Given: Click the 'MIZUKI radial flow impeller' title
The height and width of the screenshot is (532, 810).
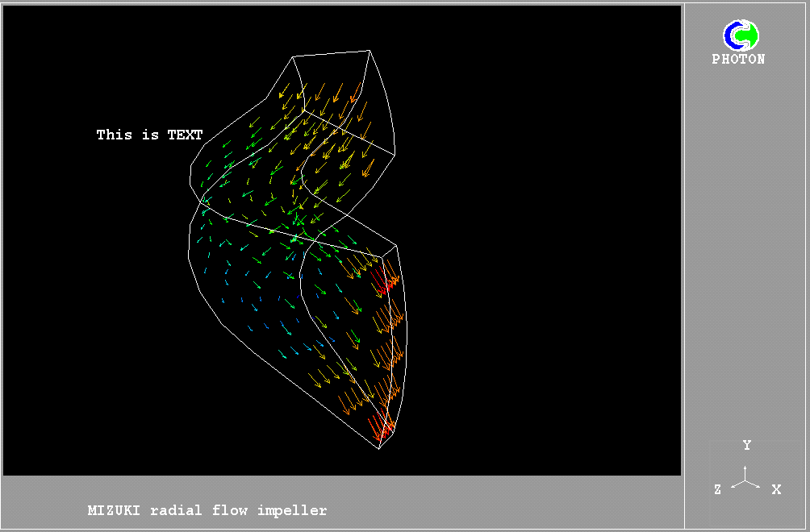Looking at the screenshot, I should [x=207, y=510].
